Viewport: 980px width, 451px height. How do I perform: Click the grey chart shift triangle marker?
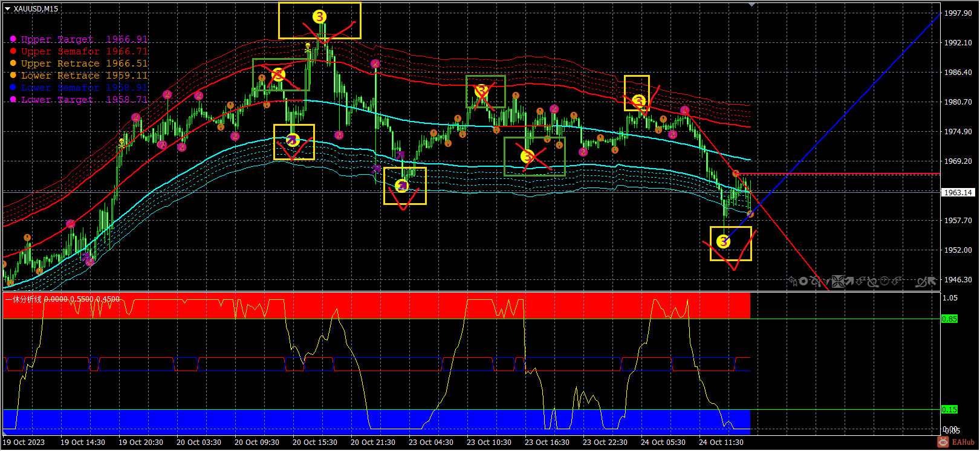(x=751, y=5)
